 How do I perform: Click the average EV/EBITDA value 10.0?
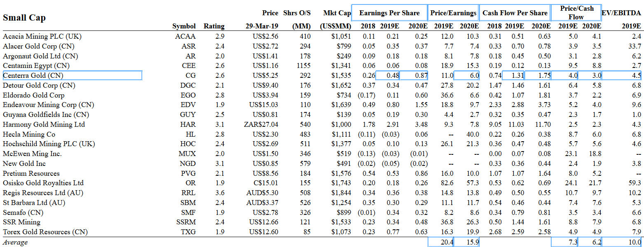pyautogui.click(x=634, y=242)
